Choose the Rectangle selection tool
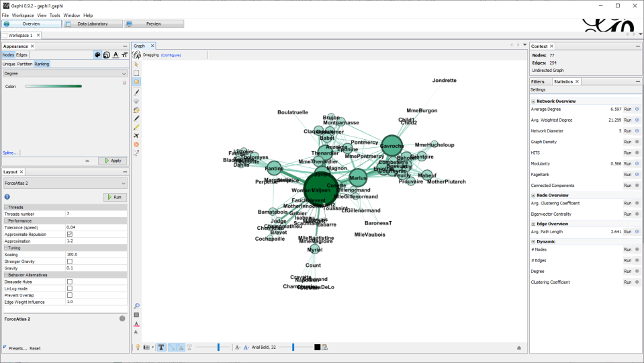 click(x=136, y=73)
